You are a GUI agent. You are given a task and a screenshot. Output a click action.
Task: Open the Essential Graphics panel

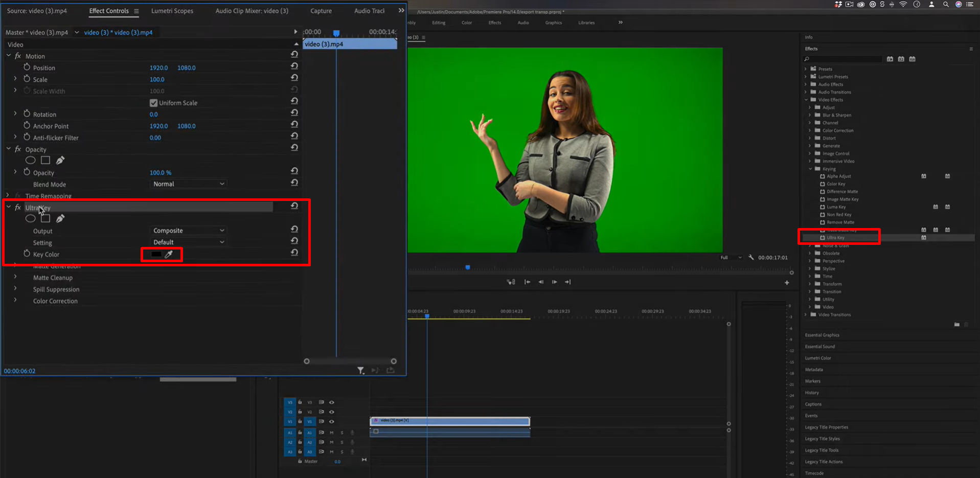tap(822, 335)
